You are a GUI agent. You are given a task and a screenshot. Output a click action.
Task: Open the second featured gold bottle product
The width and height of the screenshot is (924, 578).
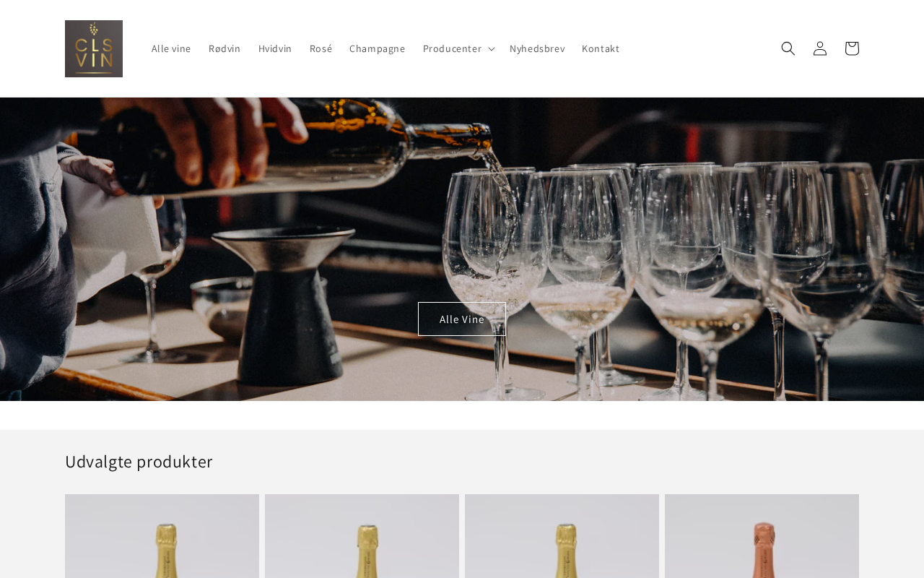362,536
